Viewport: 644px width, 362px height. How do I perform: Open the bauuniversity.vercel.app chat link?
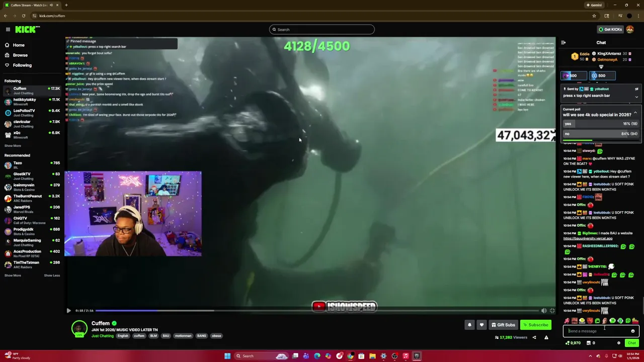click(x=588, y=238)
